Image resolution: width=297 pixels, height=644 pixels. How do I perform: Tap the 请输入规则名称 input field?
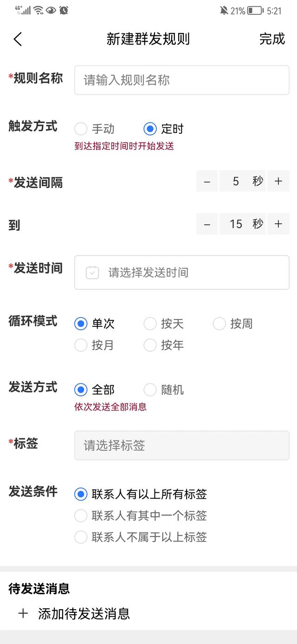click(x=181, y=80)
